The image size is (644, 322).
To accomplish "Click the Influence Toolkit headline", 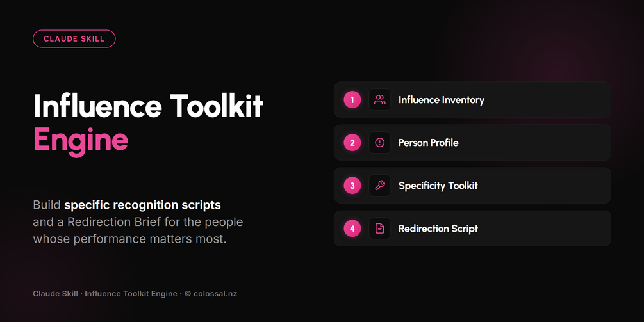I will coord(148,106).
